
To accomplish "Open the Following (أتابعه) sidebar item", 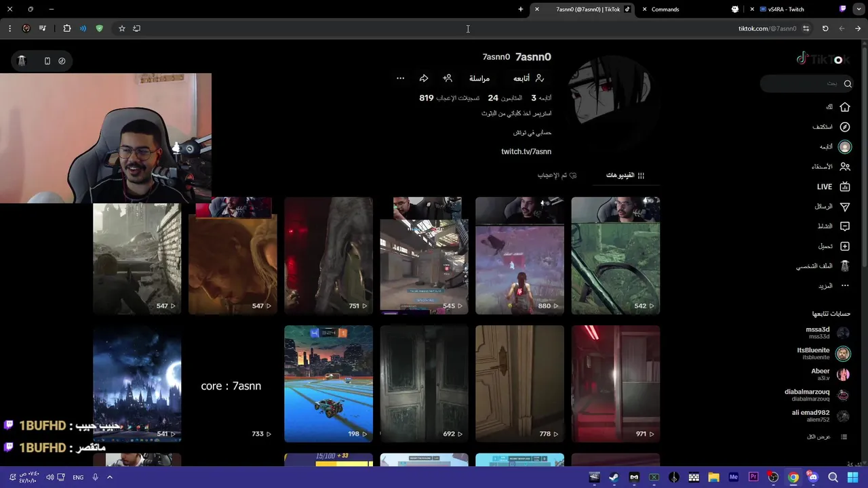I will [835, 147].
